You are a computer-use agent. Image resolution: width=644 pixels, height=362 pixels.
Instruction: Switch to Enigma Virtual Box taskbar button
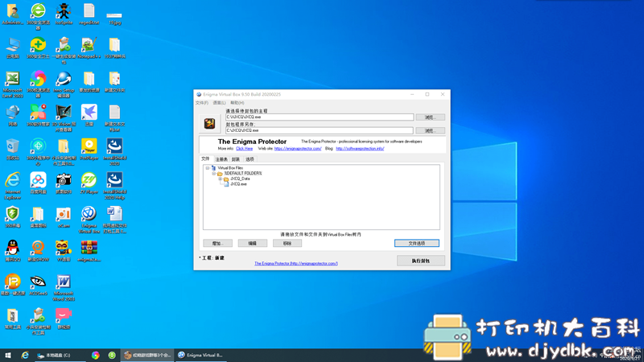pos(202,355)
